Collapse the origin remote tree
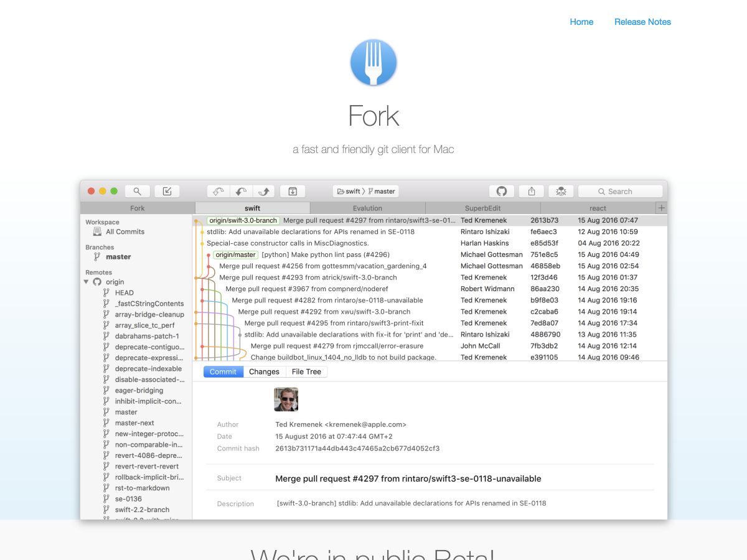Image resolution: width=747 pixels, height=560 pixels. point(87,282)
